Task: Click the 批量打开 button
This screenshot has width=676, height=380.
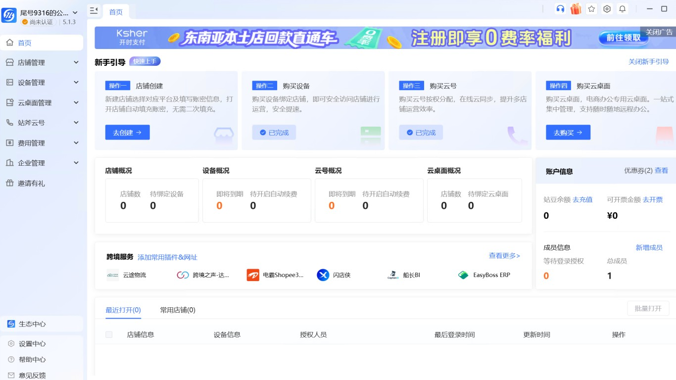Action: [648, 309]
